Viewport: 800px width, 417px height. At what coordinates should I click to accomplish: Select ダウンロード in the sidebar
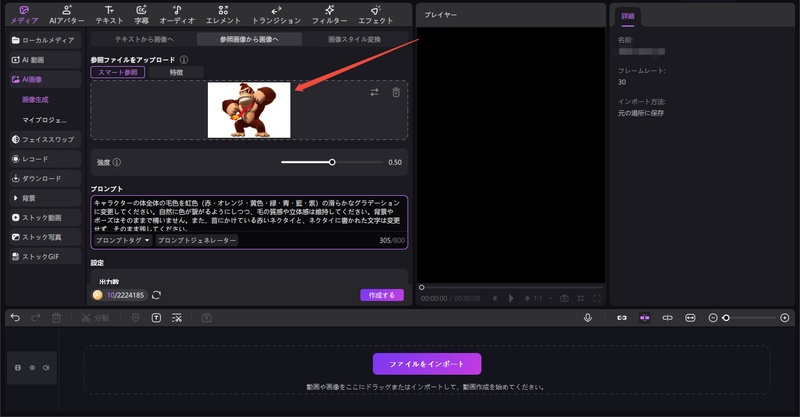pos(45,178)
